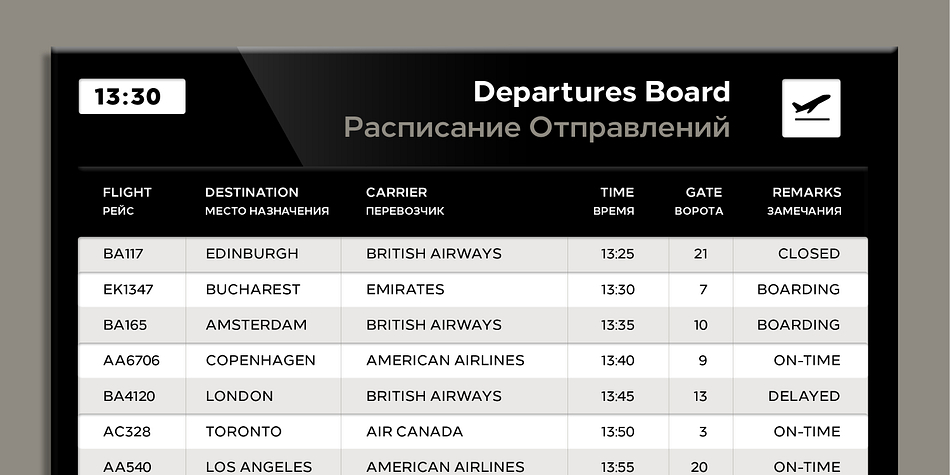Click the CLOSED remark for BA117
The width and height of the screenshot is (950, 475).
click(x=809, y=254)
